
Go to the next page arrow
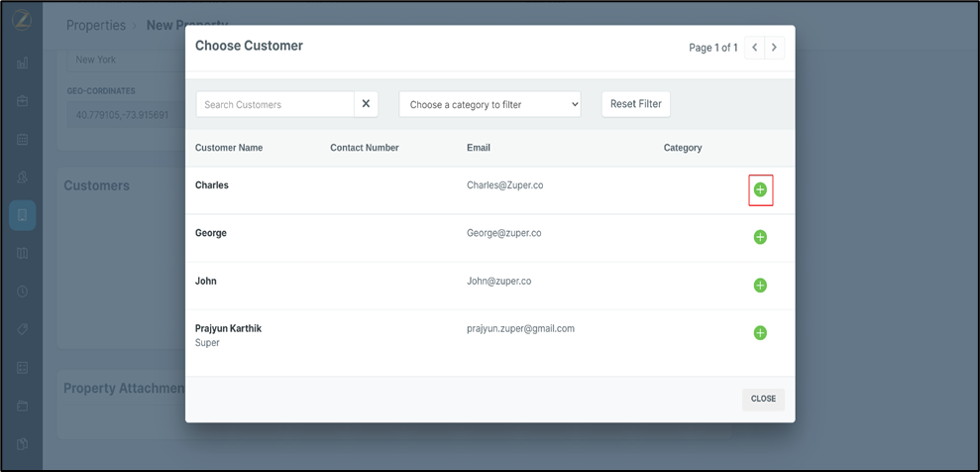pyautogui.click(x=774, y=48)
